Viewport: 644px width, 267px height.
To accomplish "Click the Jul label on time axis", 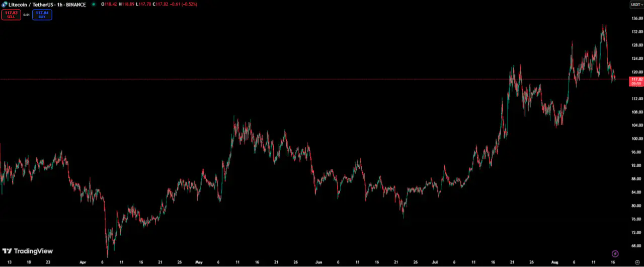I will click(x=435, y=262).
